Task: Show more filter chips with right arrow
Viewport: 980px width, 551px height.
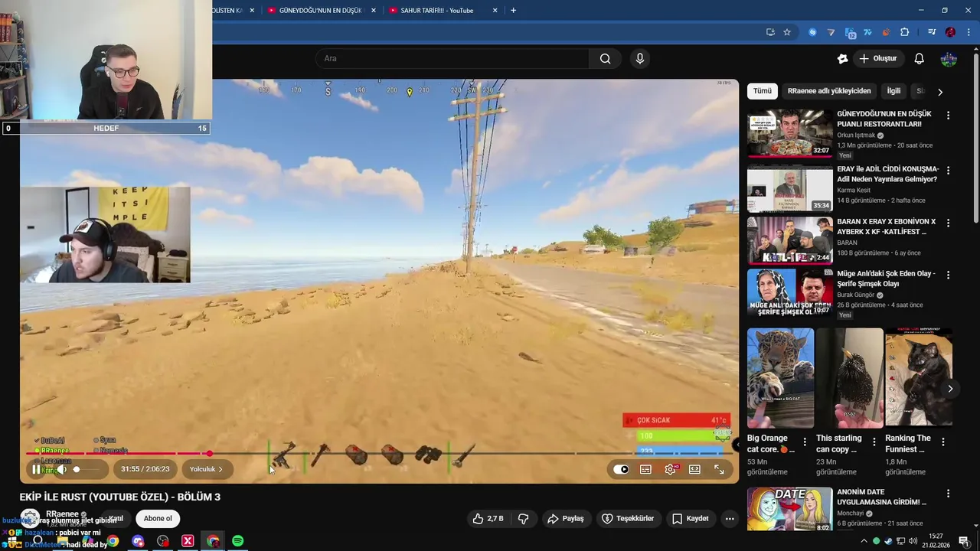Action: click(940, 91)
